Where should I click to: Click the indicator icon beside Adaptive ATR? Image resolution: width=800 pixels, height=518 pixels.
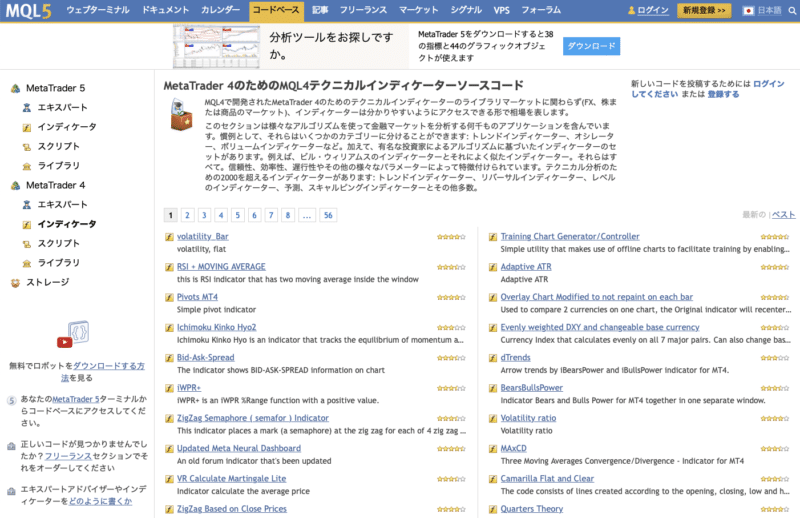pyautogui.click(x=493, y=267)
